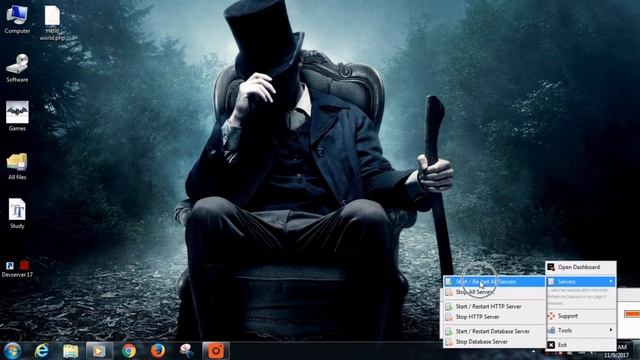Select Start / Restart All Servers

coord(494,282)
